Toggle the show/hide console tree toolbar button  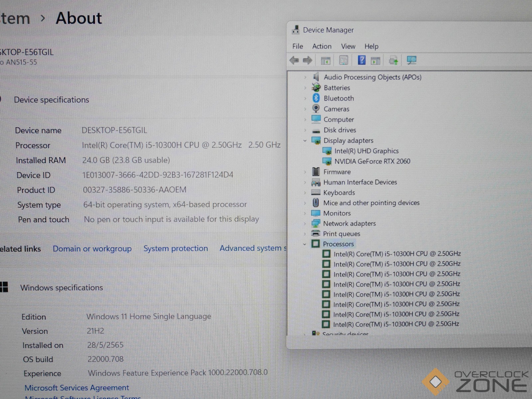(x=326, y=61)
